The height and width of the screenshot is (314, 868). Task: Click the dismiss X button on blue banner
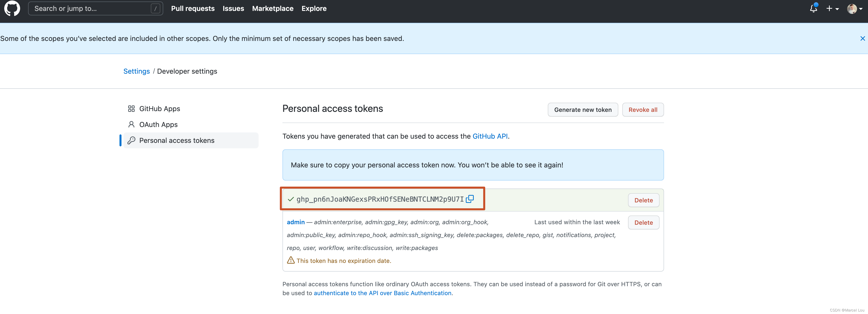pyautogui.click(x=861, y=38)
